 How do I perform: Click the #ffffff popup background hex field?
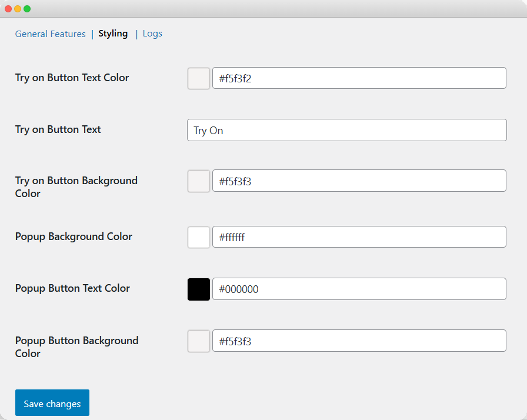point(359,237)
